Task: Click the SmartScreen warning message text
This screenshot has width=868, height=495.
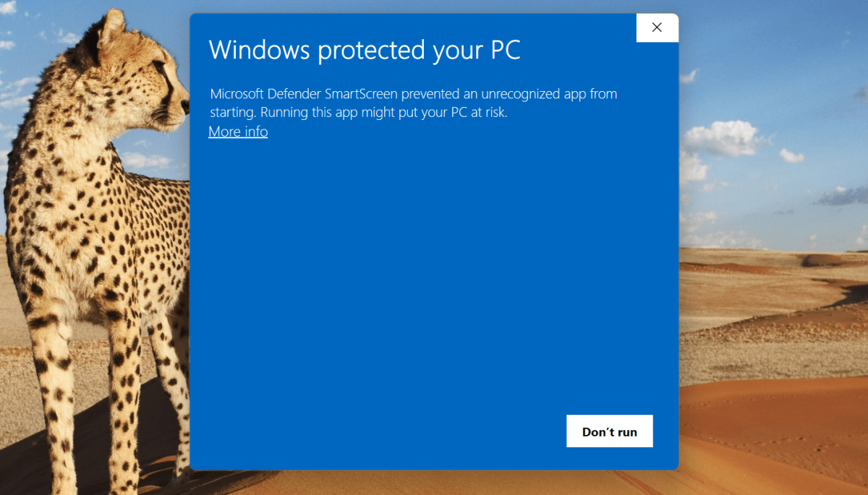Action: tap(412, 103)
